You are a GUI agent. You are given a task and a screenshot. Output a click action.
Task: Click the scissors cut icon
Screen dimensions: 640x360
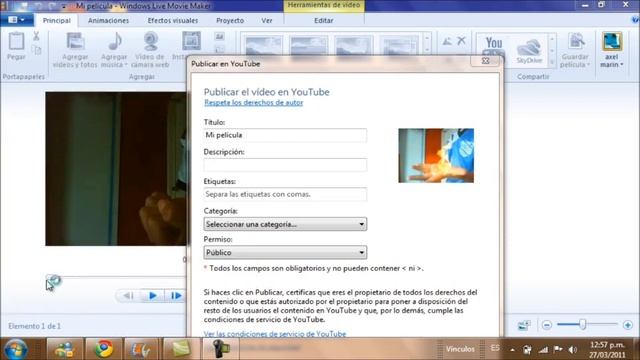tap(36, 36)
